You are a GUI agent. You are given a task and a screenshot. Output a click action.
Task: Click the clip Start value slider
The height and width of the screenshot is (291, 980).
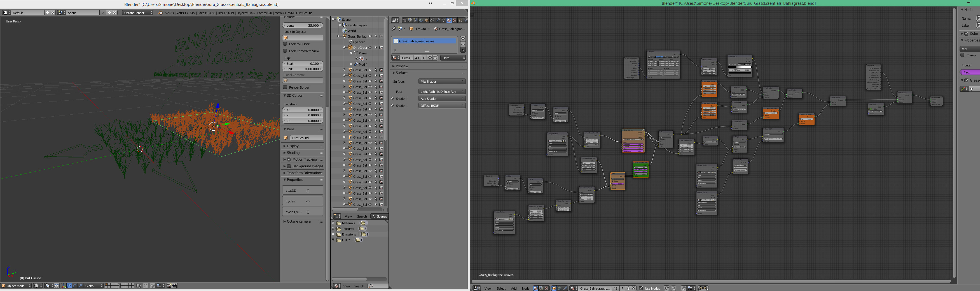click(x=303, y=64)
